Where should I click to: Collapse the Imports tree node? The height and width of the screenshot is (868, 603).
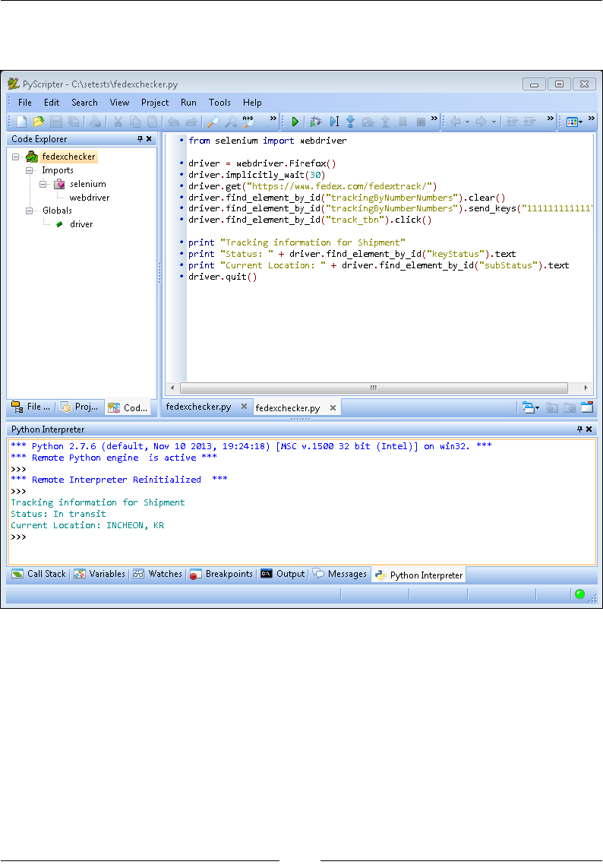click(30, 171)
